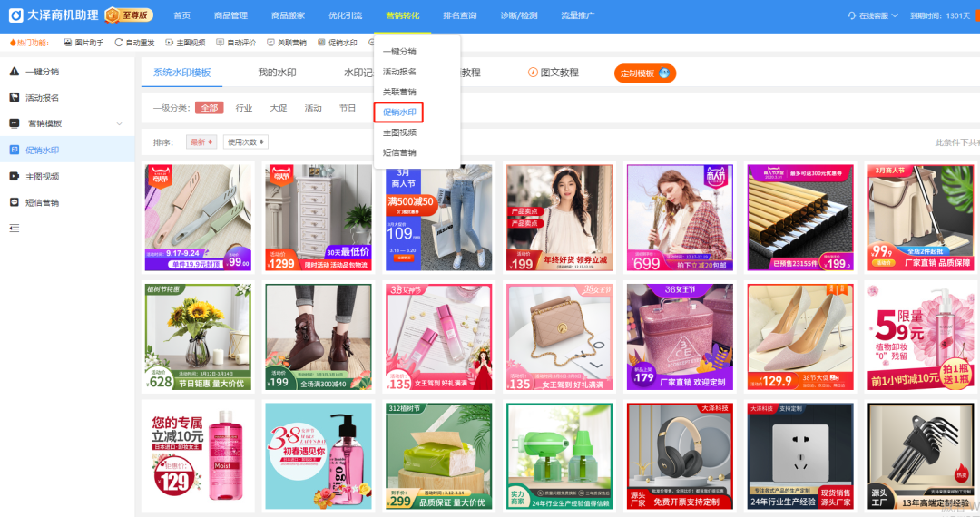Filter category by 全部

tap(209, 107)
